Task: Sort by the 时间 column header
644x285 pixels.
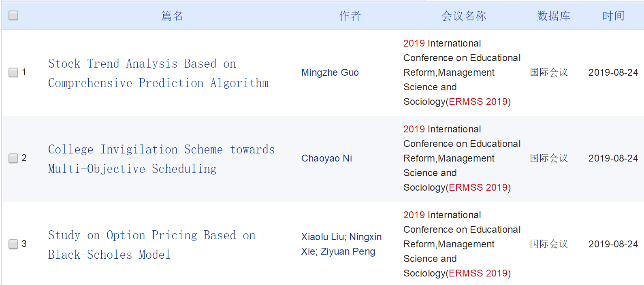Action: pos(613,16)
